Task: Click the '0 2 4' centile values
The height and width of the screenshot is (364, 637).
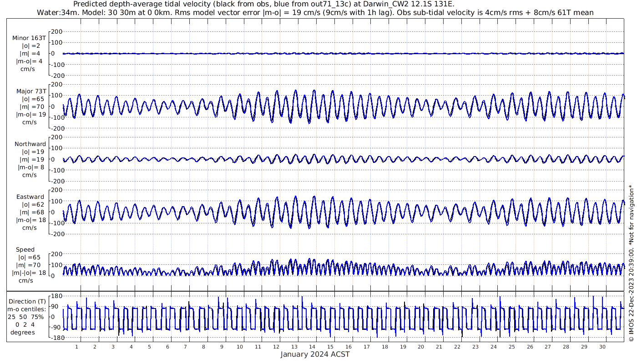Action: [x=25, y=324]
